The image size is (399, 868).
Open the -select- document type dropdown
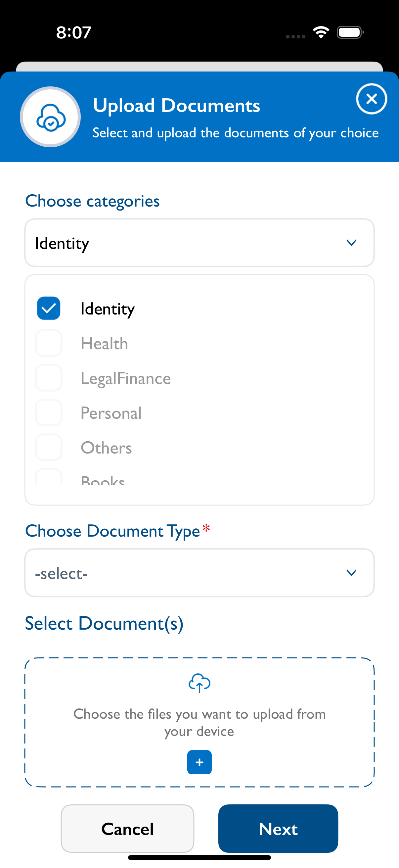coord(199,572)
